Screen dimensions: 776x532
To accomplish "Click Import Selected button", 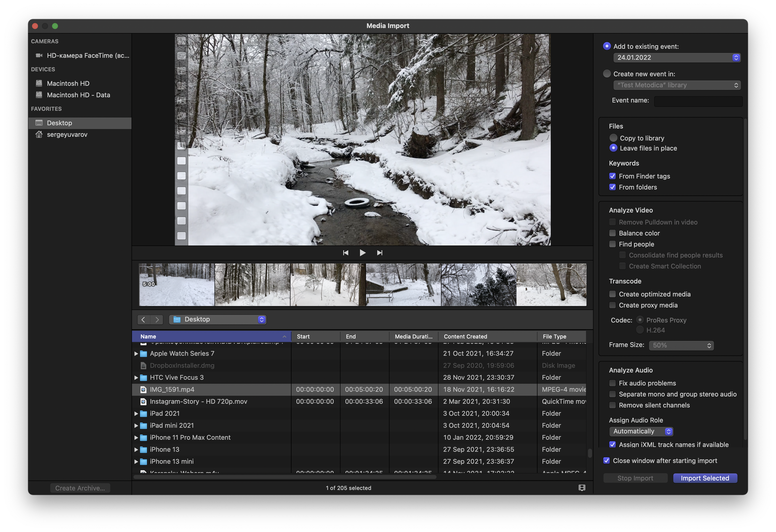I will point(705,478).
